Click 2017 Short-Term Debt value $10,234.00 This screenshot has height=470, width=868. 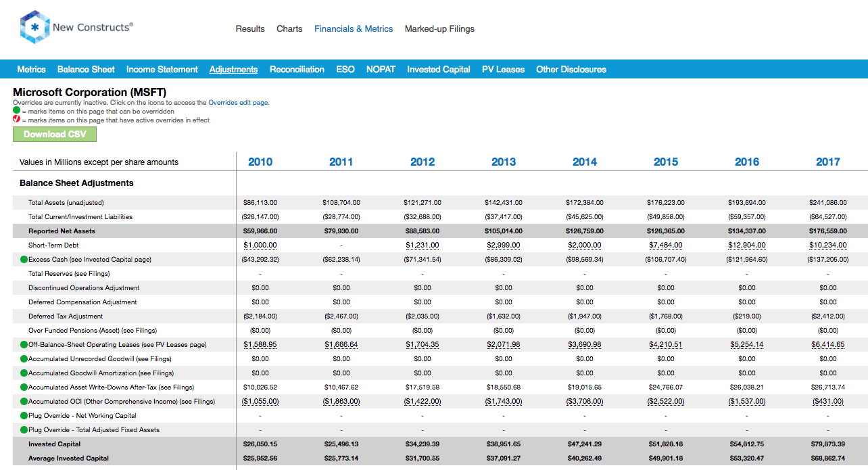pos(828,245)
